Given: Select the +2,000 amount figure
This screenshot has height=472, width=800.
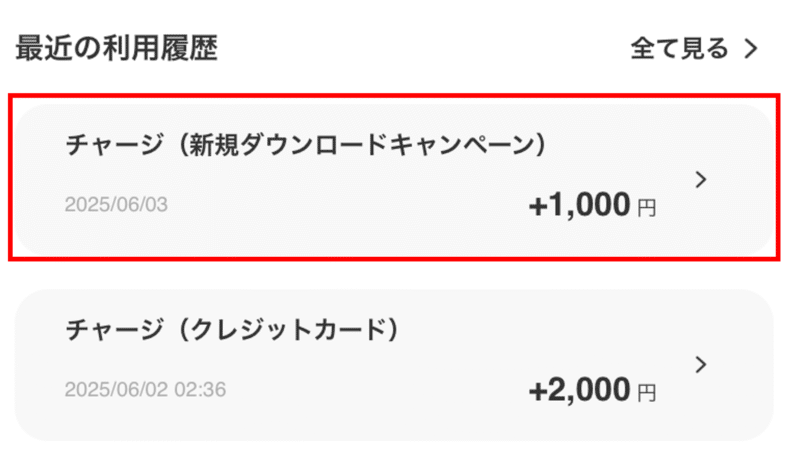Looking at the screenshot, I should coord(580,391).
